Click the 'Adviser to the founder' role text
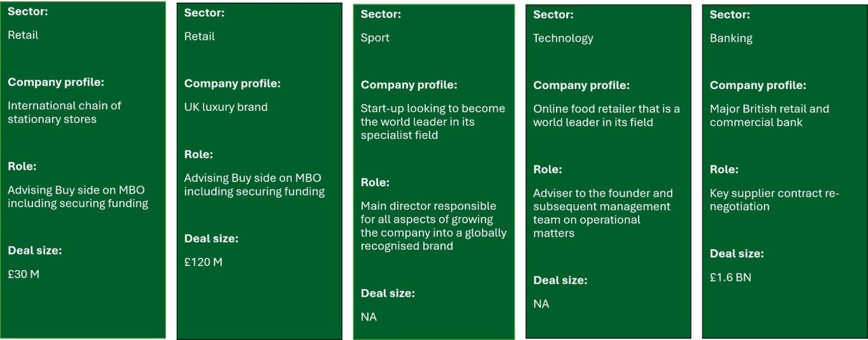 click(x=602, y=214)
